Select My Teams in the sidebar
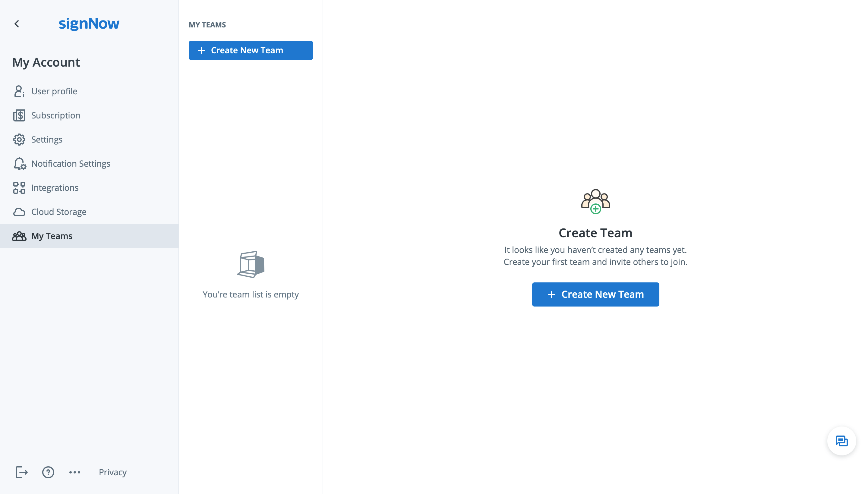 52,236
